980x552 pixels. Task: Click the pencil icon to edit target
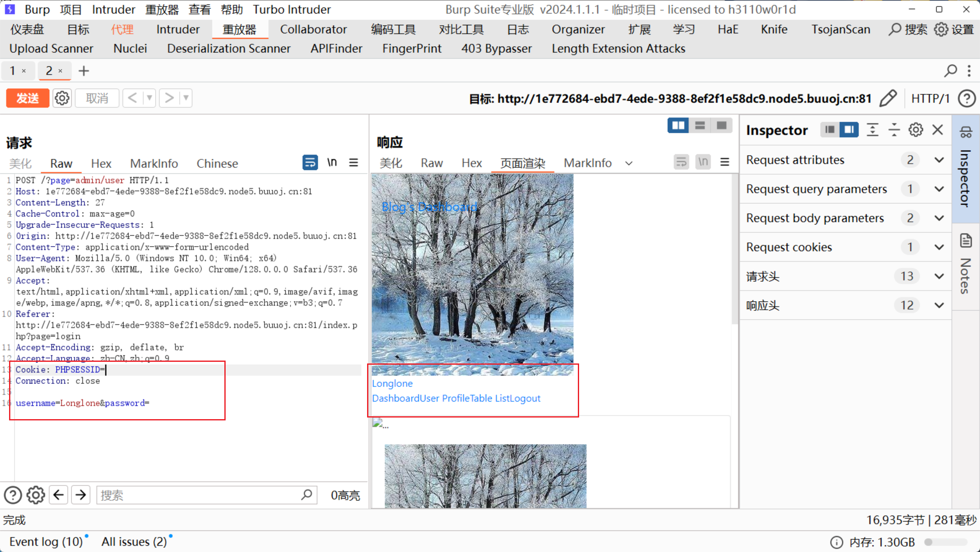(888, 98)
